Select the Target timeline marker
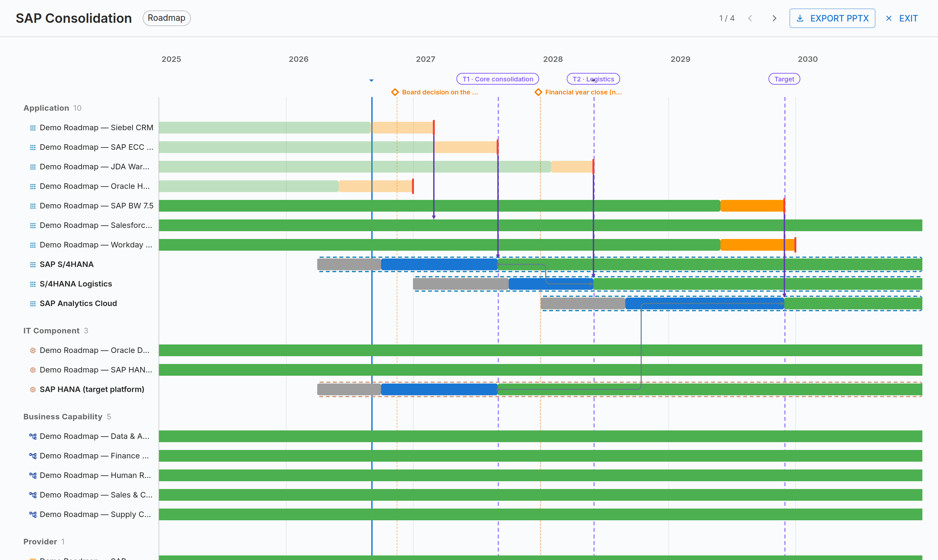Screen dimensions: 938x560 pos(784,79)
